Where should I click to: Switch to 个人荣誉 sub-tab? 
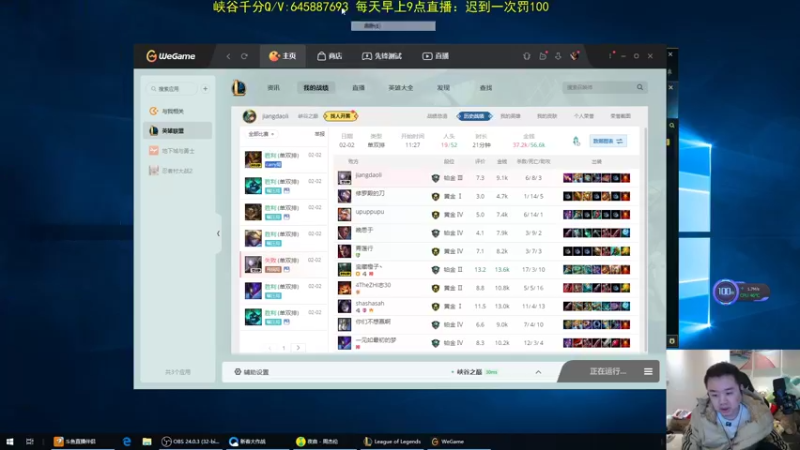tap(584, 116)
